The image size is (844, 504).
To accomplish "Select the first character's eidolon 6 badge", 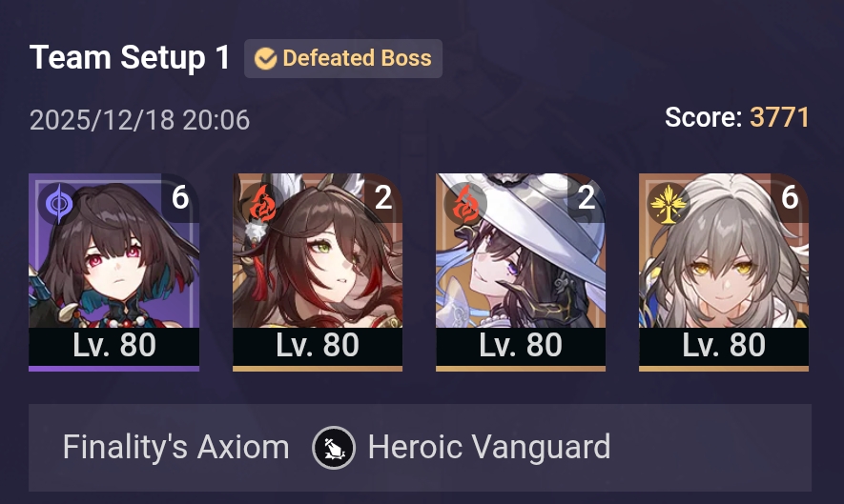I will point(180,197).
